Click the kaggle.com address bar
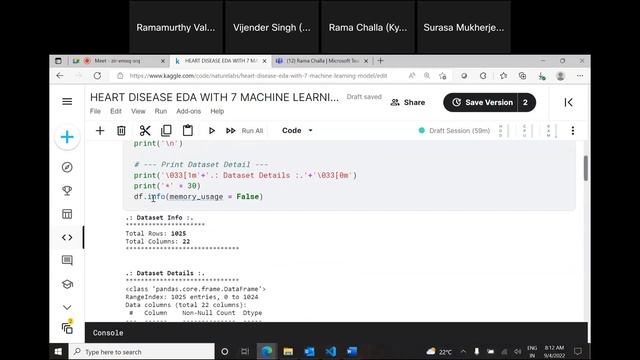The height and width of the screenshot is (360, 640). click(x=258, y=76)
